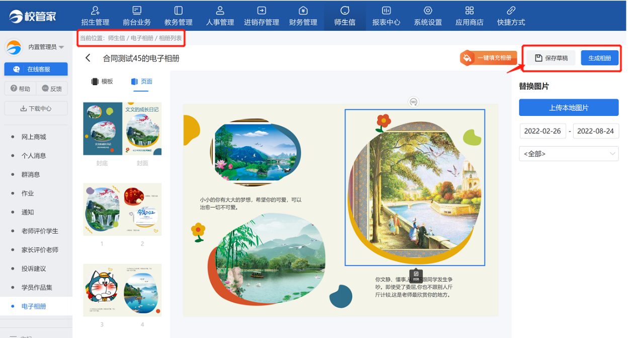The image size is (644, 338).
Task: Open 招生管理 in top navigation
Action: (95, 16)
